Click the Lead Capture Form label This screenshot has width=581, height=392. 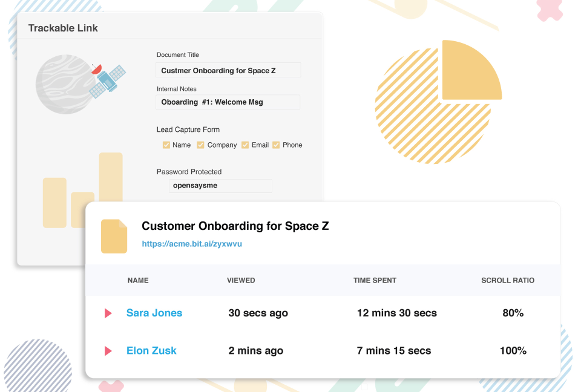click(x=188, y=129)
